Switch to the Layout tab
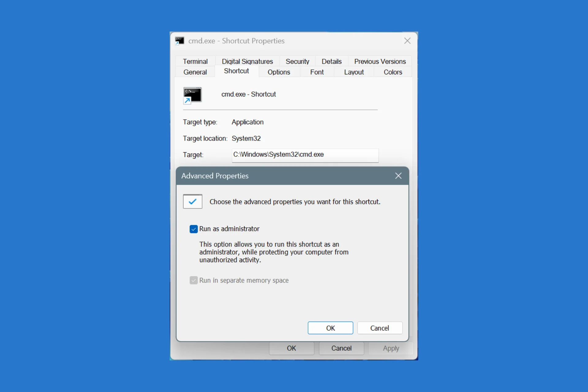This screenshot has height=392, width=588. tap(354, 72)
